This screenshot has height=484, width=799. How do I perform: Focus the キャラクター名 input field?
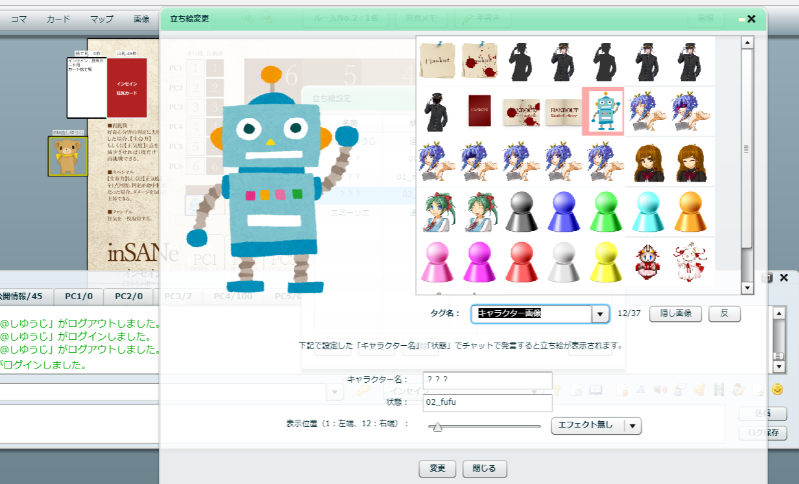pos(488,380)
